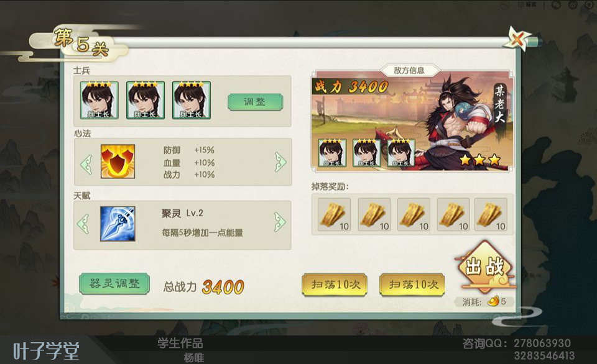
Task: Click the last gold ticket reward item
Action: (x=491, y=214)
